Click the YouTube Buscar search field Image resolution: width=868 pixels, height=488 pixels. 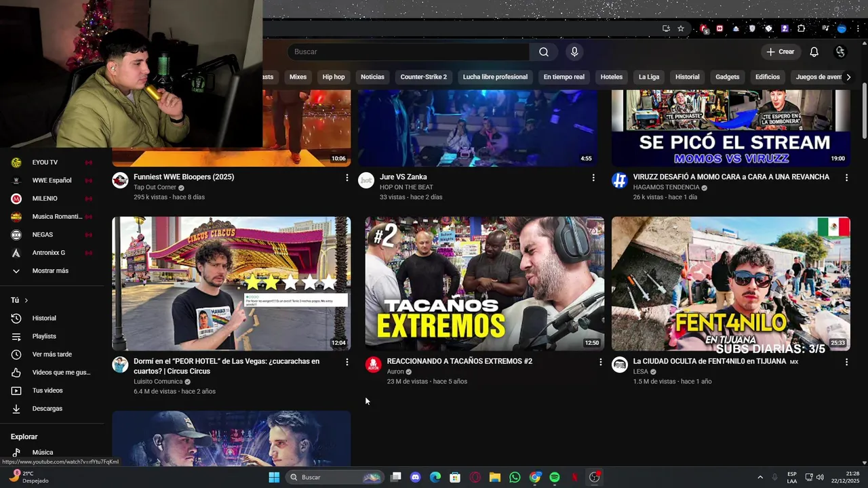tap(408, 52)
